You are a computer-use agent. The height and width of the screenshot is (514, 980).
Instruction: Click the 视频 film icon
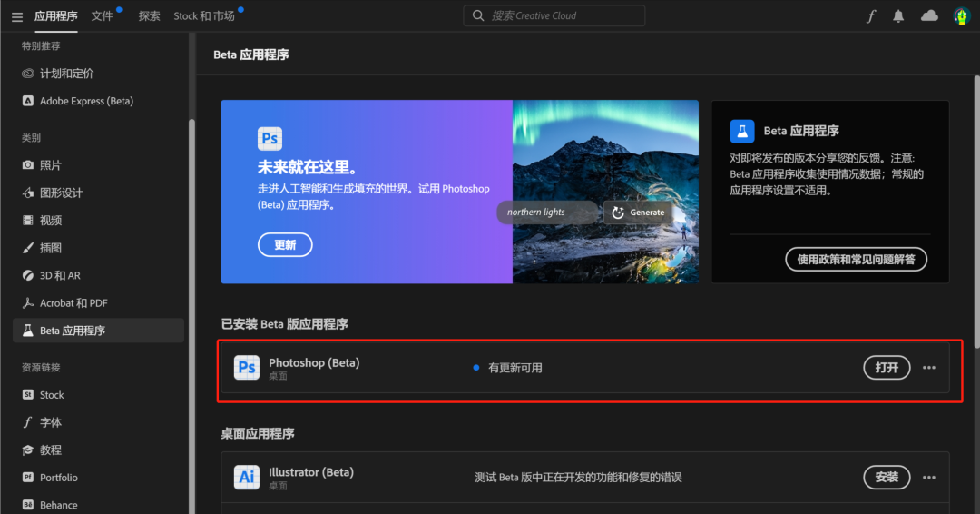(27, 220)
